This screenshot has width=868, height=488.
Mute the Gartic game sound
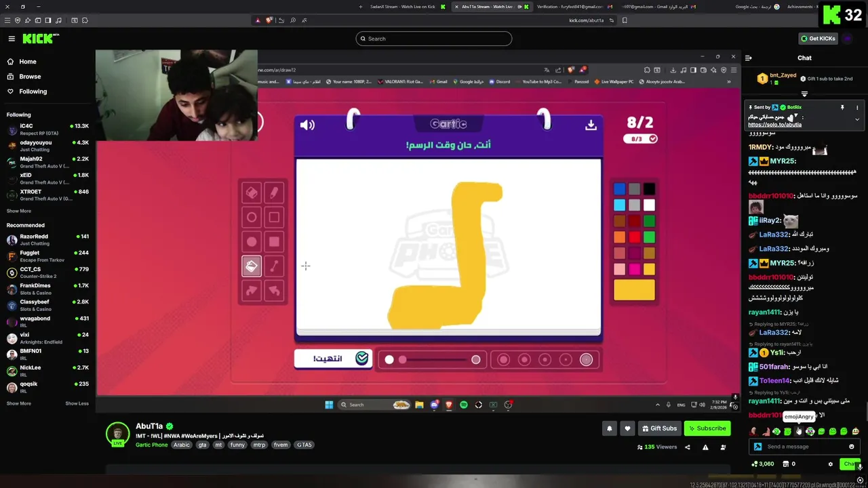pyautogui.click(x=307, y=125)
